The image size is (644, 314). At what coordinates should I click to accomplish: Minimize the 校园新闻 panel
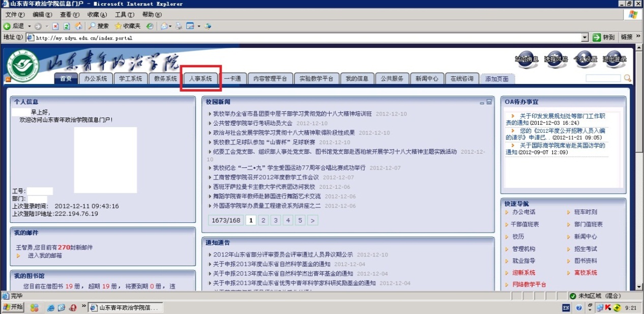(x=482, y=102)
